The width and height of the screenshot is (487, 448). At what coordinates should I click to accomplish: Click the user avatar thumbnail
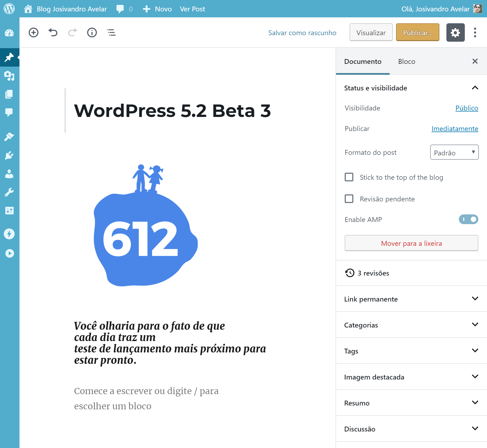coord(478,9)
